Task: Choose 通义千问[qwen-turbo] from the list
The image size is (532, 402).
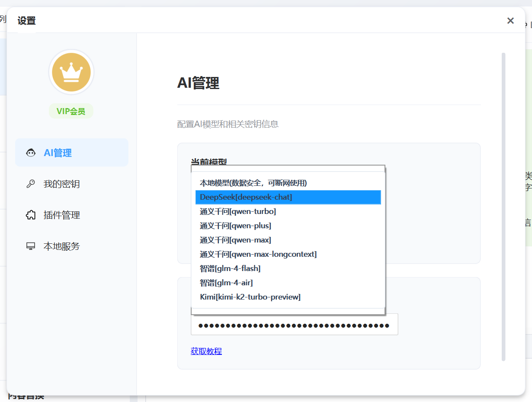Action: tap(288, 211)
